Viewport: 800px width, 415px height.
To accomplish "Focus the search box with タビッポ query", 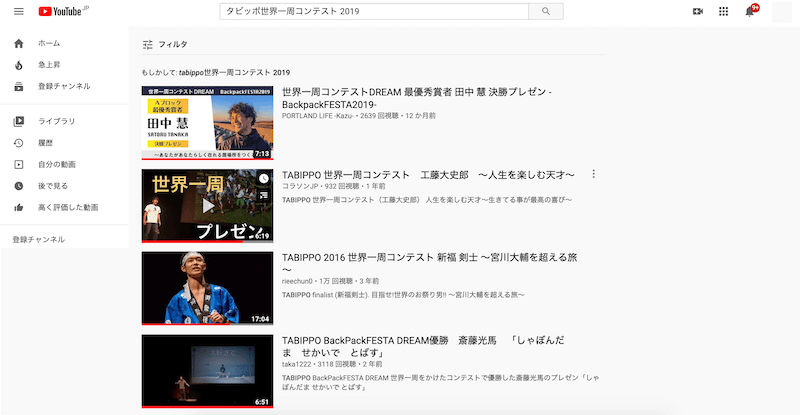I will click(374, 11).
